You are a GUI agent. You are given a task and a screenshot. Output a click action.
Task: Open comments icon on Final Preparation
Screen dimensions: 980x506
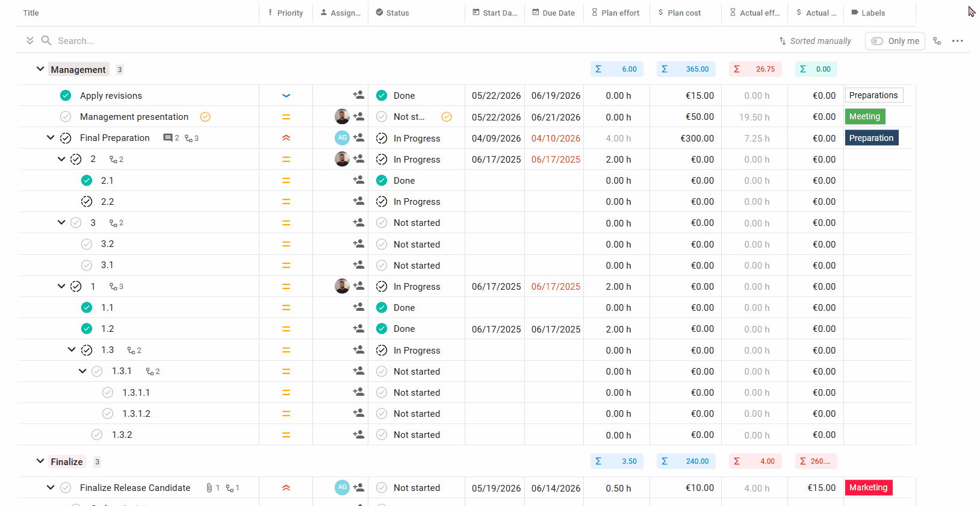[x=168, y=138]
